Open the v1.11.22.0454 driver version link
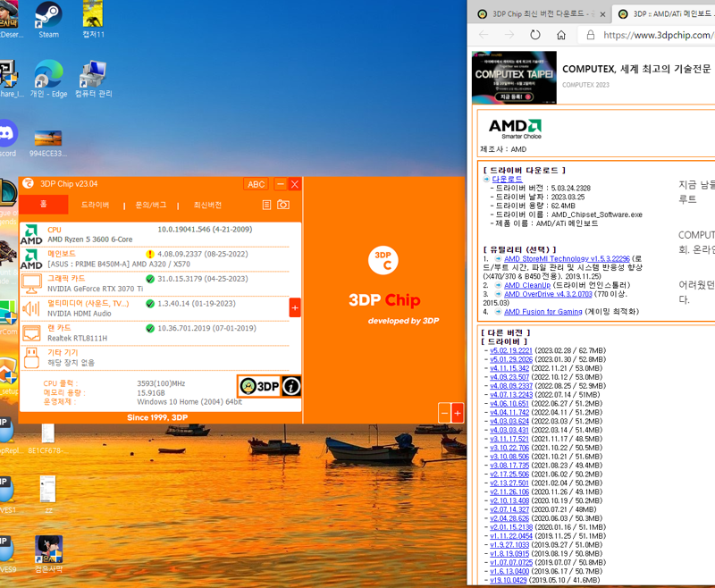Screen dimensions: 715x588 (x=511, y=536)
